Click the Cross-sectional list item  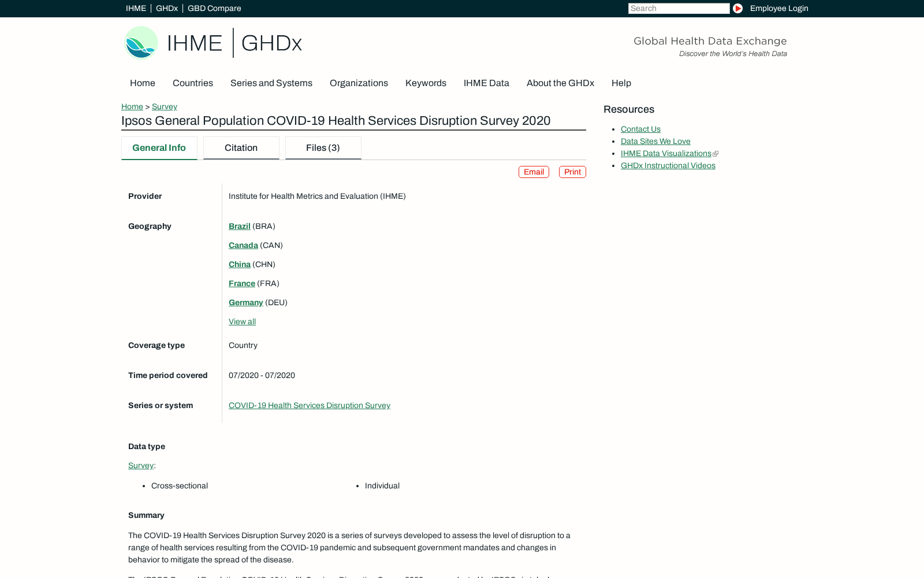tap(180, 486)
